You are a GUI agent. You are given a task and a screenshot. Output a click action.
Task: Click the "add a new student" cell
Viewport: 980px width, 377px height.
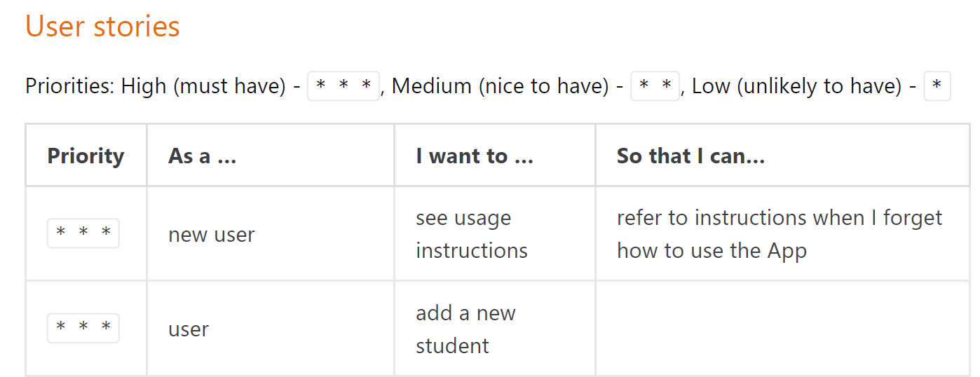[465, 329]
